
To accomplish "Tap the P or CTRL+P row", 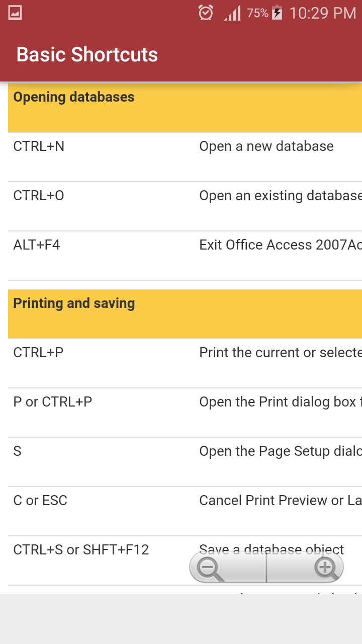I will [x=185, y=413].
